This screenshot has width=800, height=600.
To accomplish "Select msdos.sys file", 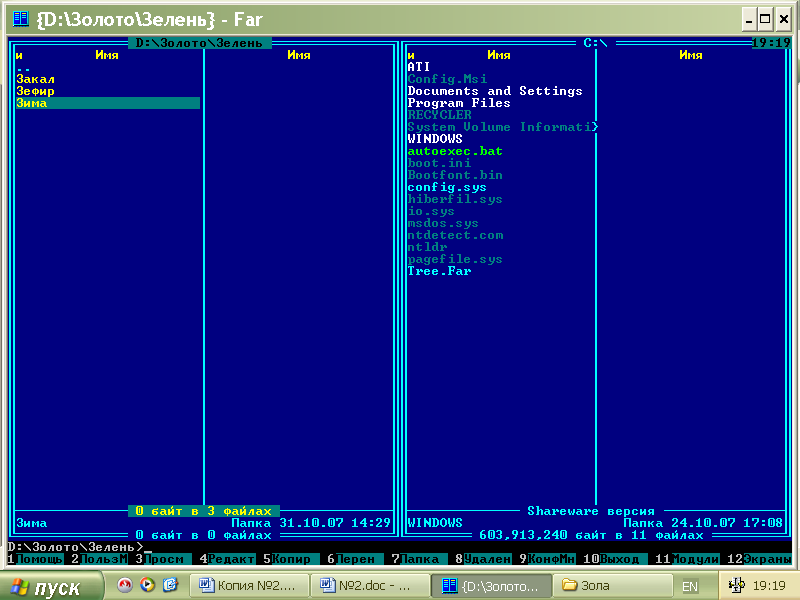I will [x=443, y=223].
